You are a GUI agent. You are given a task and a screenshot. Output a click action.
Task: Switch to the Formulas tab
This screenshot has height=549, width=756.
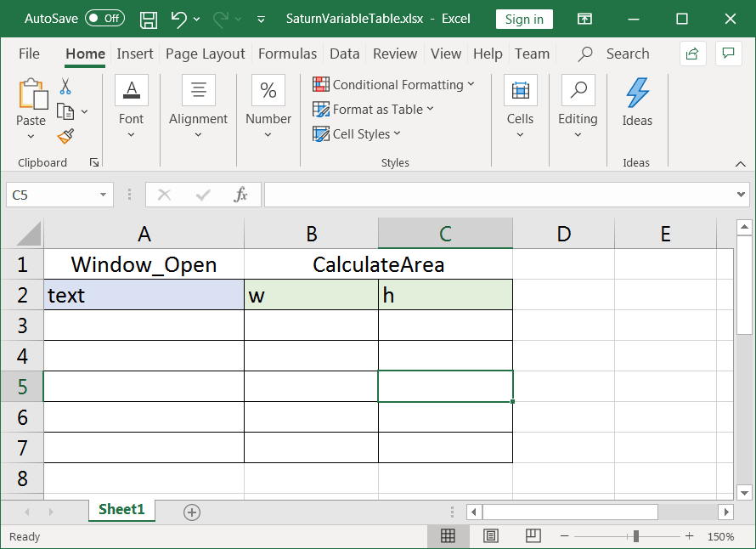click(287, 54)
